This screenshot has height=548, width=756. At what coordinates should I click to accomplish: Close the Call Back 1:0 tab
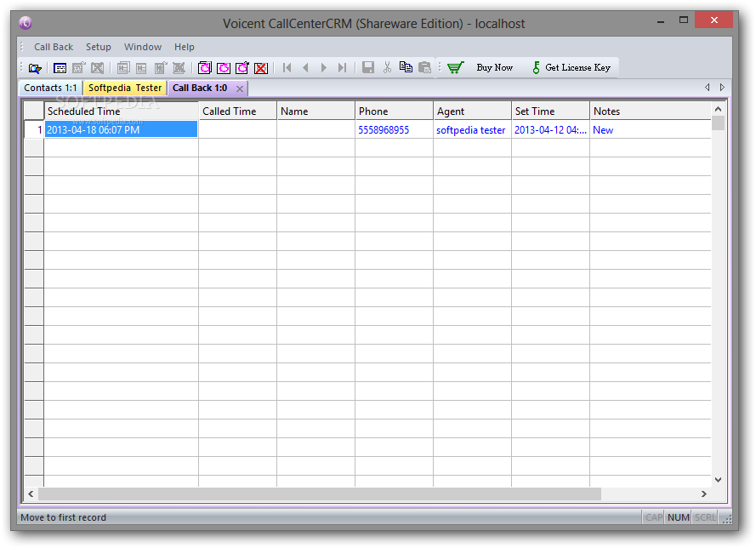[x=240, y=88]
